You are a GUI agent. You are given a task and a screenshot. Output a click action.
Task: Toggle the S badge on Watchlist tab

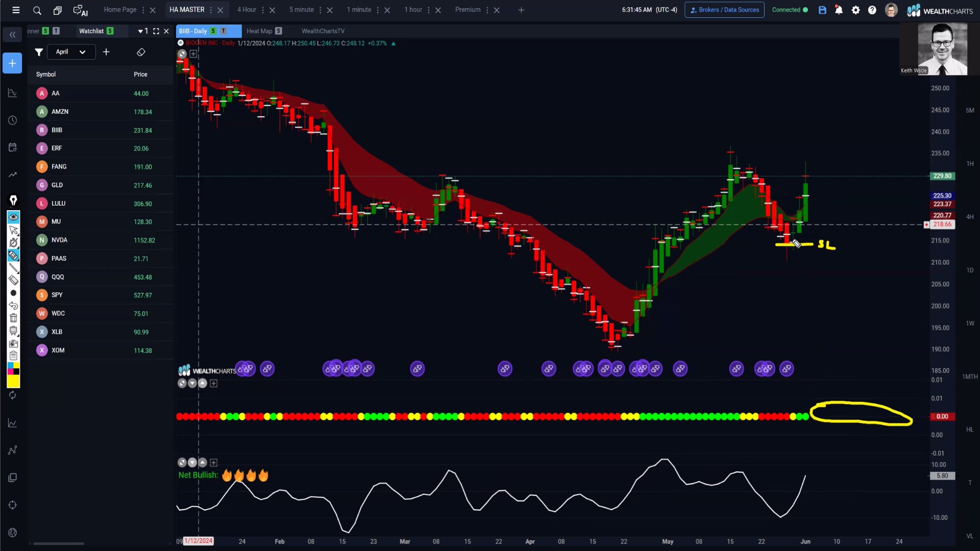tap(110, 31)
